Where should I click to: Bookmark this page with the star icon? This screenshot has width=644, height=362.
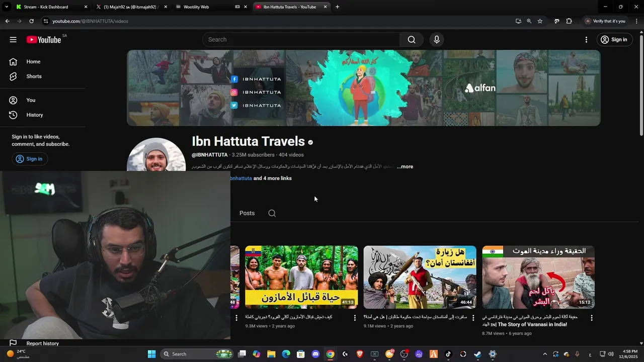coord(540,21)
